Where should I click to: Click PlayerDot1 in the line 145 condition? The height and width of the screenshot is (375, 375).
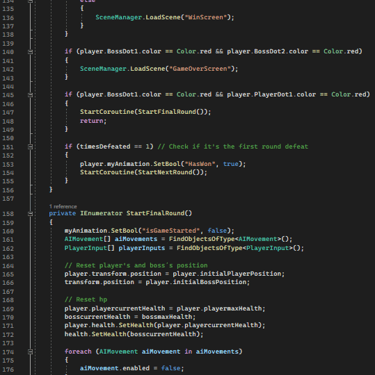[x=274, y=94]
